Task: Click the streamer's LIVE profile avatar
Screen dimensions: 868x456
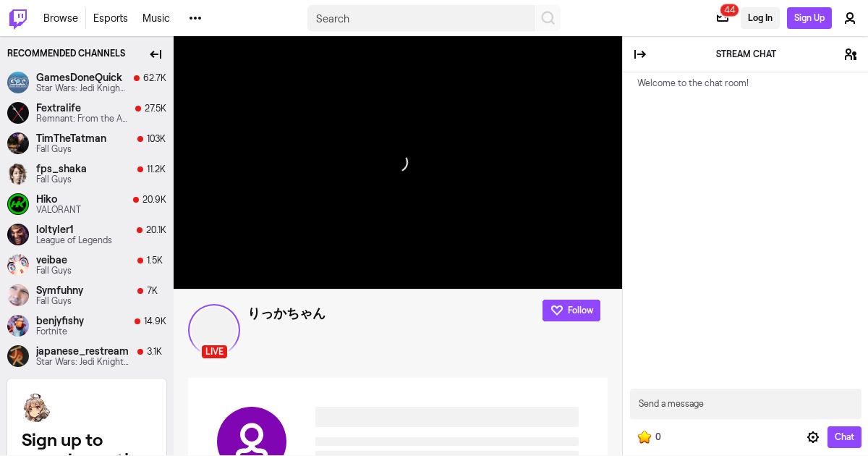Action: click(x=214, y=330)
